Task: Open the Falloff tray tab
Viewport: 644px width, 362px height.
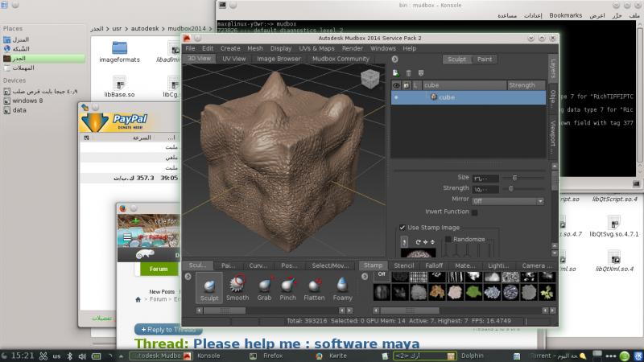Action: pyautogui.click(x=434, y=265)
